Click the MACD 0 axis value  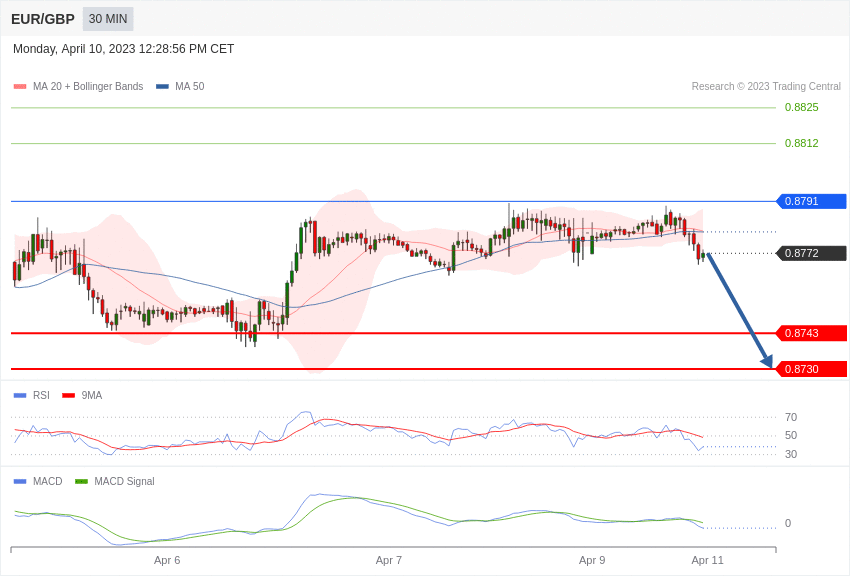pyautogui.click(x=788, y=523)
